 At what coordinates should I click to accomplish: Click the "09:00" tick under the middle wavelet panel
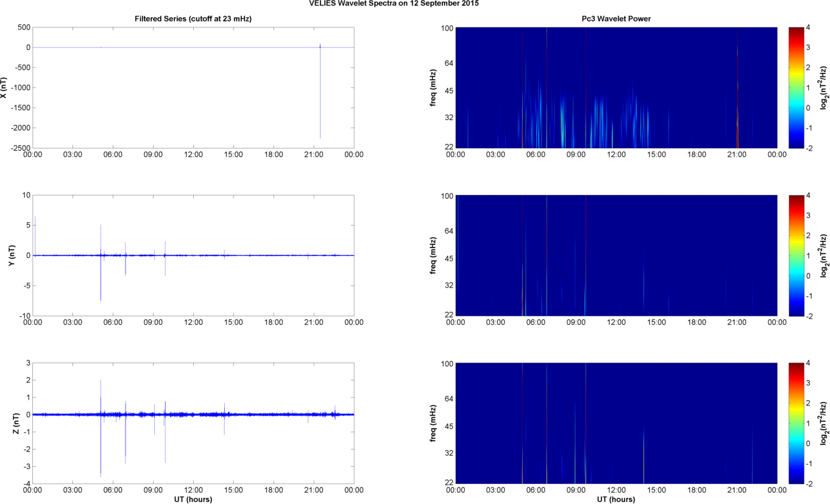576,322
